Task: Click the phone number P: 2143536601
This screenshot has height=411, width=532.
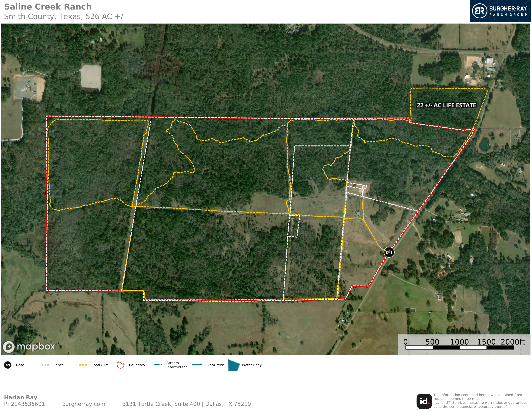Action: click(24, 404)
